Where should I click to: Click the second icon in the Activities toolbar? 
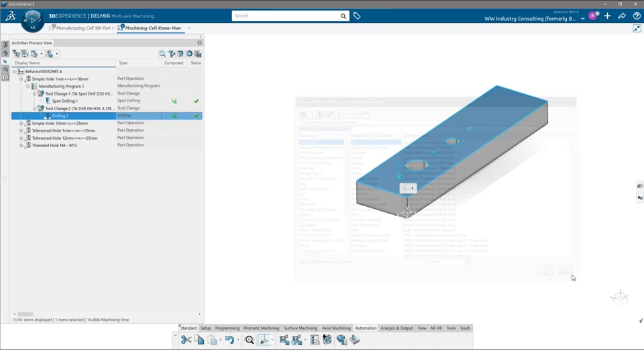(25, 54)
